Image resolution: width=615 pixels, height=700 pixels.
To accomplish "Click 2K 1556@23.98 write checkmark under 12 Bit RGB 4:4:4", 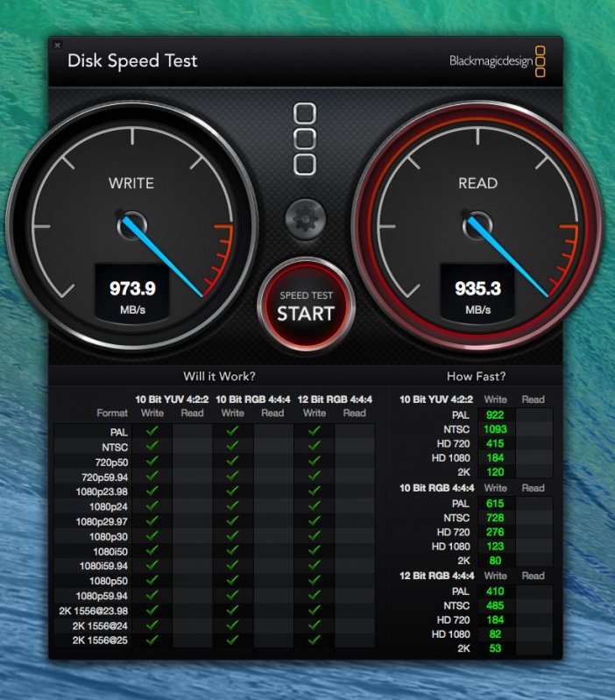I will click(x=315, y=610).
